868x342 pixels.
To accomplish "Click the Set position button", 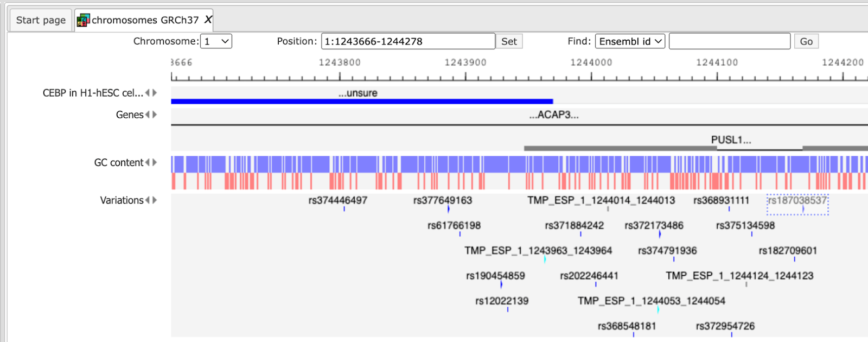I will [x=509, y=41].
